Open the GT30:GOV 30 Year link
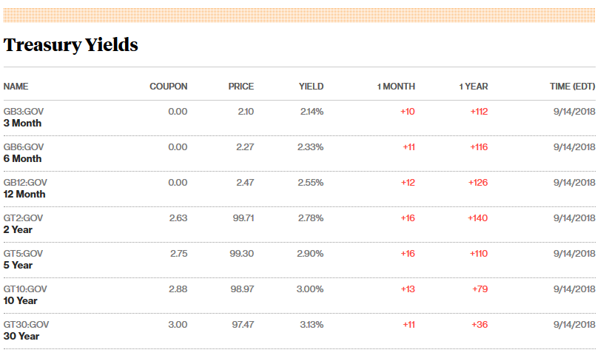Image resolution: width=609 pixels, height=364 pixels. tap(25, 330)
